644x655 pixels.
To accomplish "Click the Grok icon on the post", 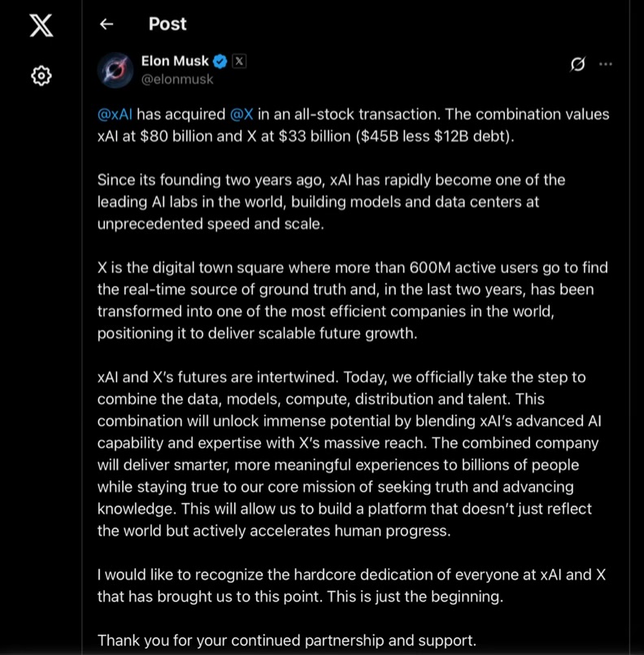I will click(578, 64).
